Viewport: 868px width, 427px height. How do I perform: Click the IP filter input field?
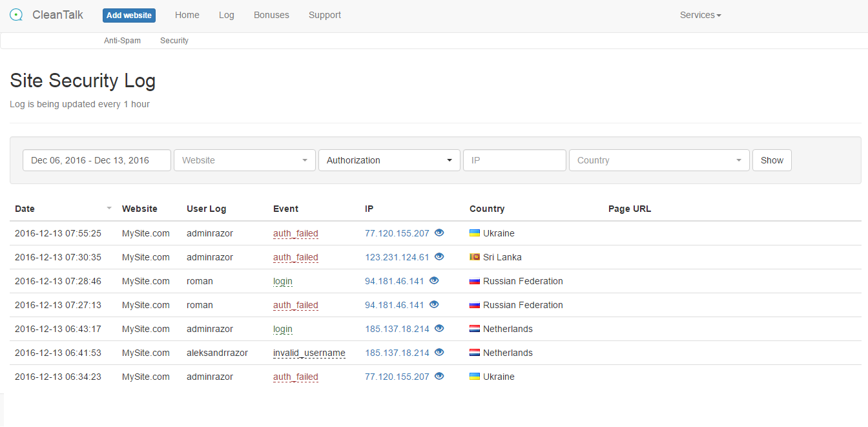[x=514, y=160]
